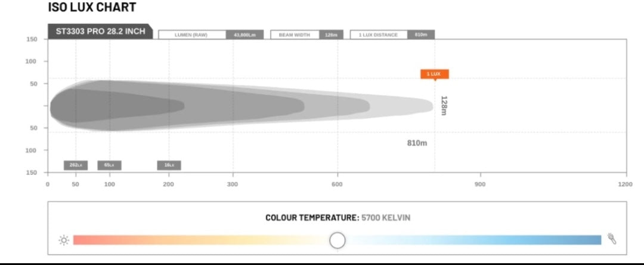
Task: Click the orange 1 LUX marker
Action: 434,74
